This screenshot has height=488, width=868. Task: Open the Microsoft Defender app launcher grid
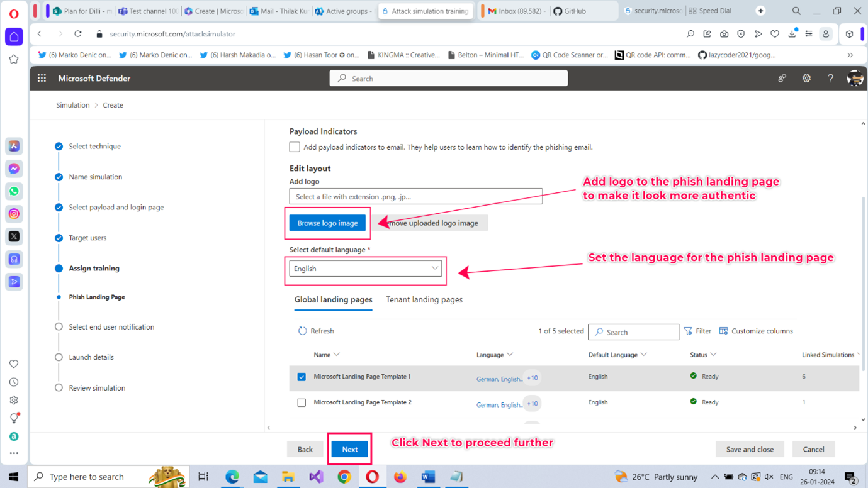tap(42, 79)
